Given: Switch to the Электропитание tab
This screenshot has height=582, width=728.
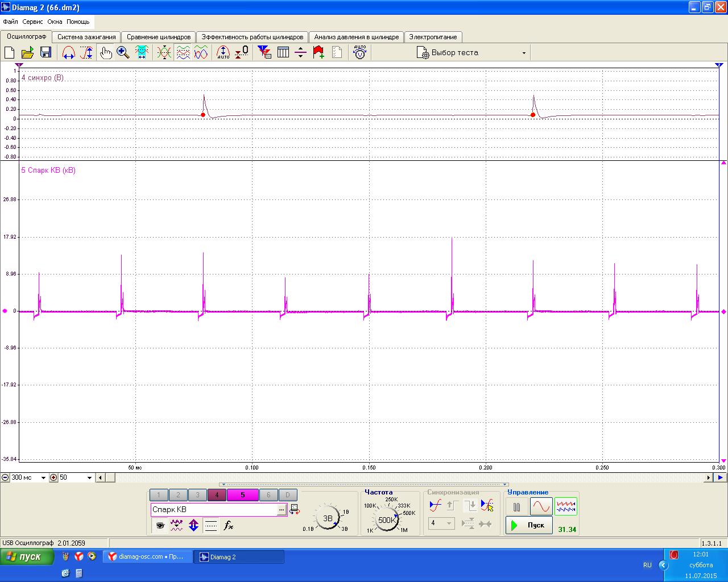Looking at the screenshot, I should (433, 37).
